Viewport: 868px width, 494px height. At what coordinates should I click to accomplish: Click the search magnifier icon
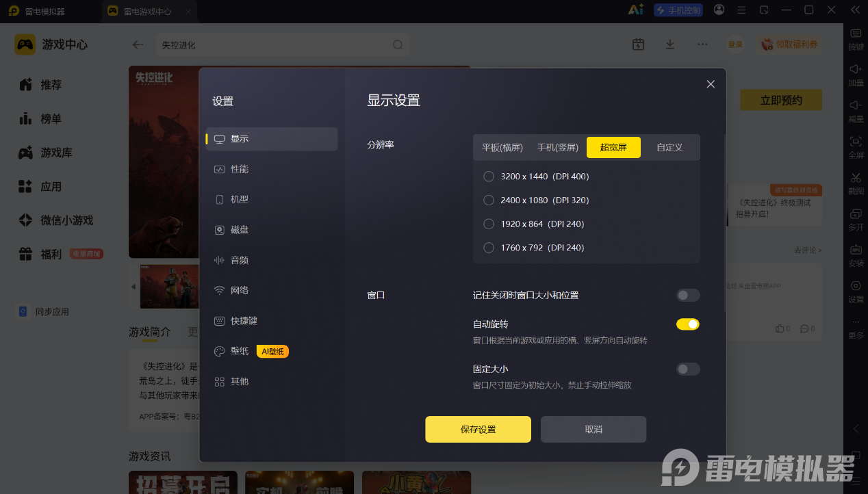(398, 44)
